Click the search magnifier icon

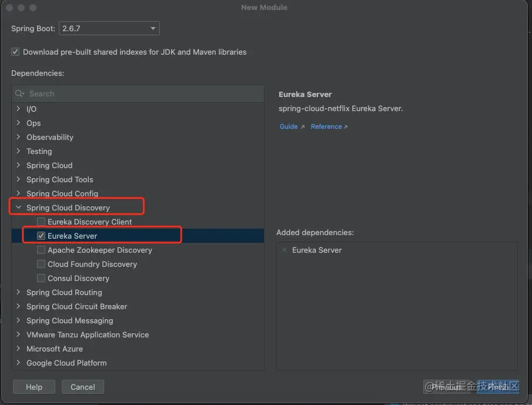point(19,93)
